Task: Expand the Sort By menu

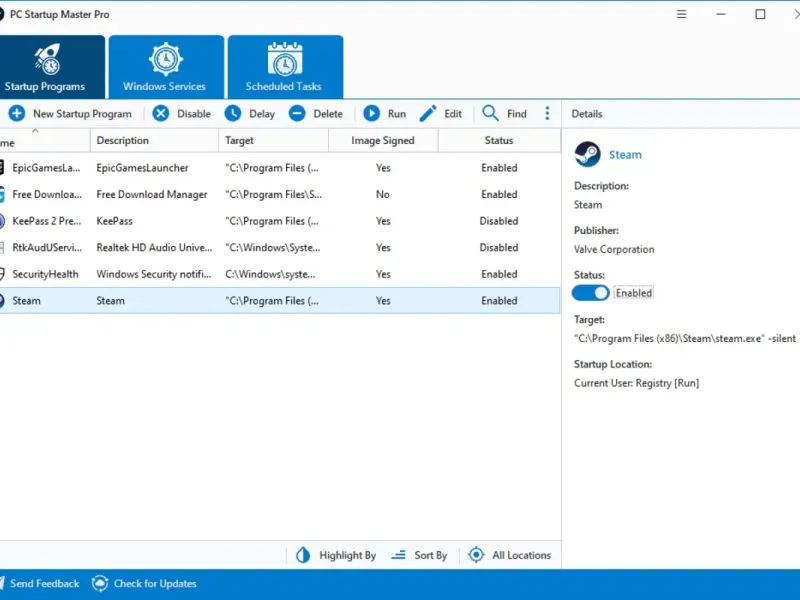Action: point(418,555)
